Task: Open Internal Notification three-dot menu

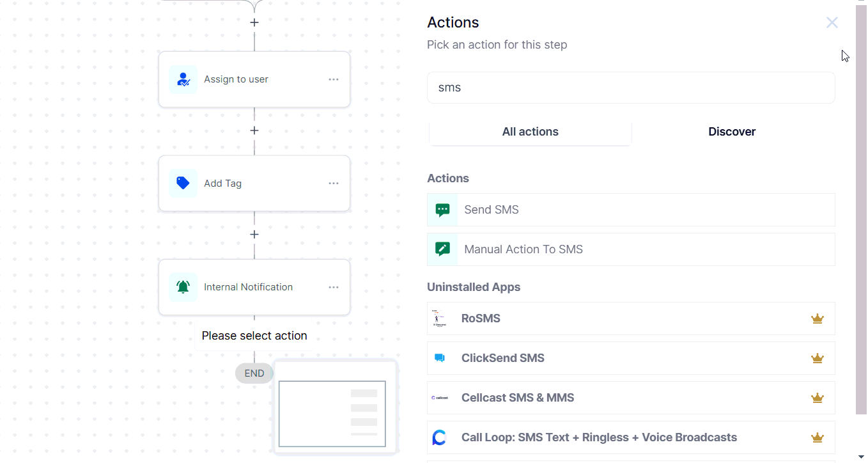Action: [x=334, y=287]
